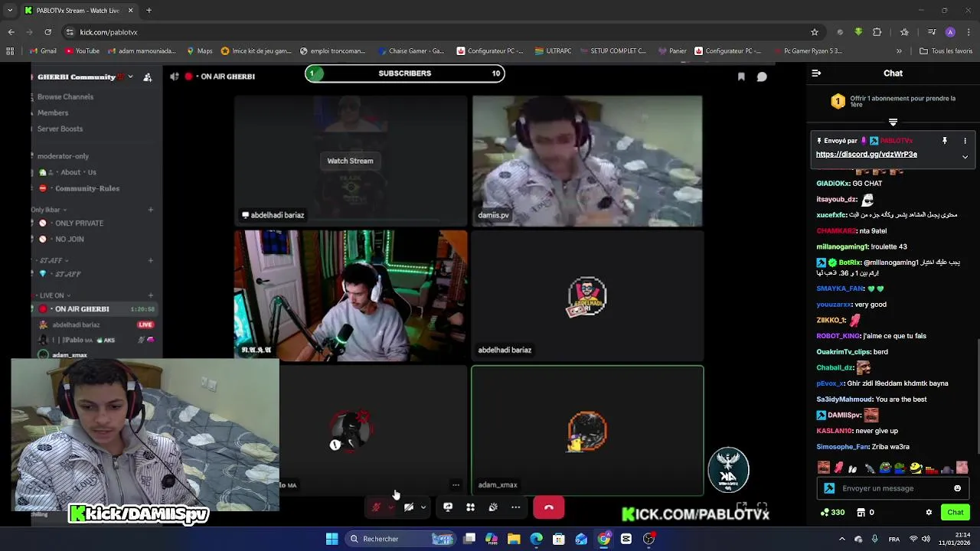980x551 pixels.
Task: Focus the Envoyer un message field
Action: point(892,488)
